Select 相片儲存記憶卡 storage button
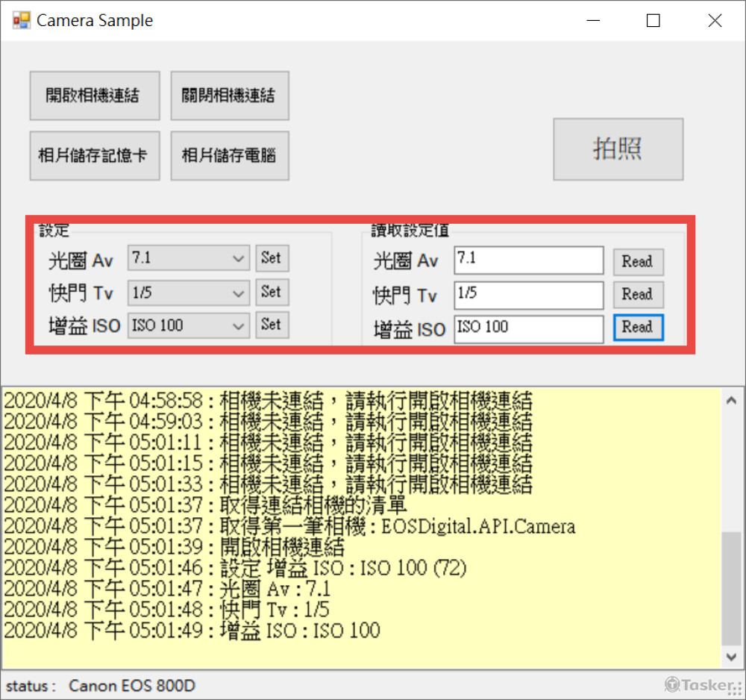746x700 pixels. pos(95,156)
